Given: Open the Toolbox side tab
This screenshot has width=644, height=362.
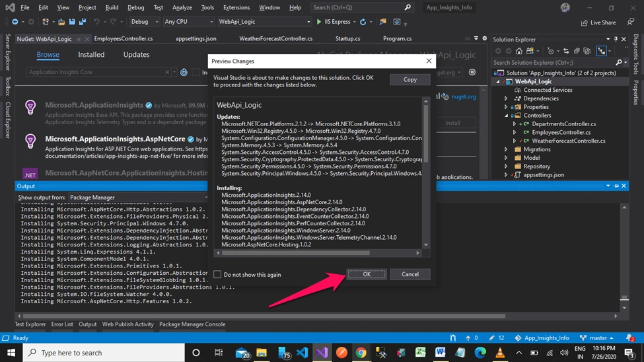Looking at the screenshot, I should click(7, 85).
